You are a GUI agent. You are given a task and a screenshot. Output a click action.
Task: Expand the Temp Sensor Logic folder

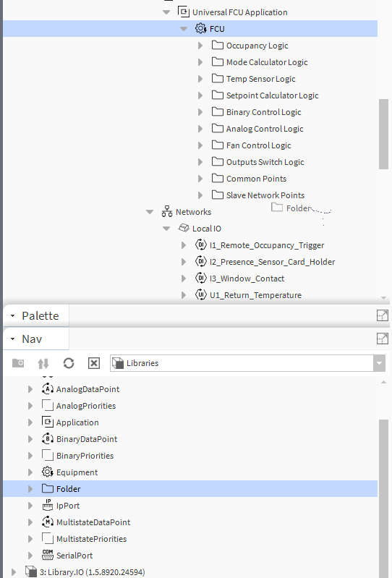pos(200,79)
